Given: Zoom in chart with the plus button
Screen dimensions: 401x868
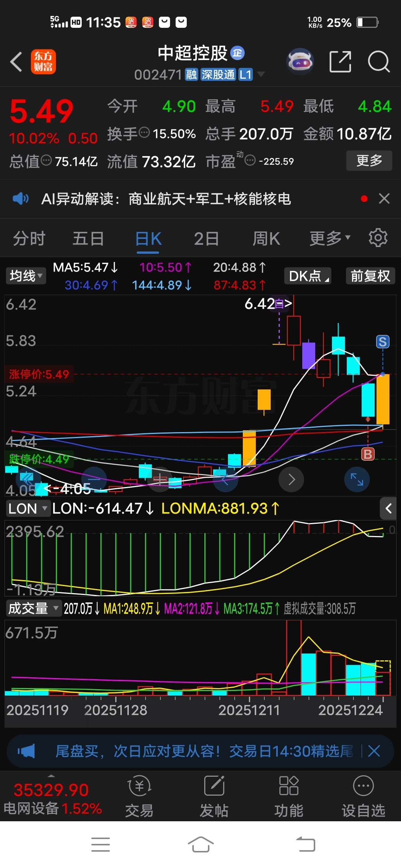Looking at the screenshot, I should [x=160, y=479].
